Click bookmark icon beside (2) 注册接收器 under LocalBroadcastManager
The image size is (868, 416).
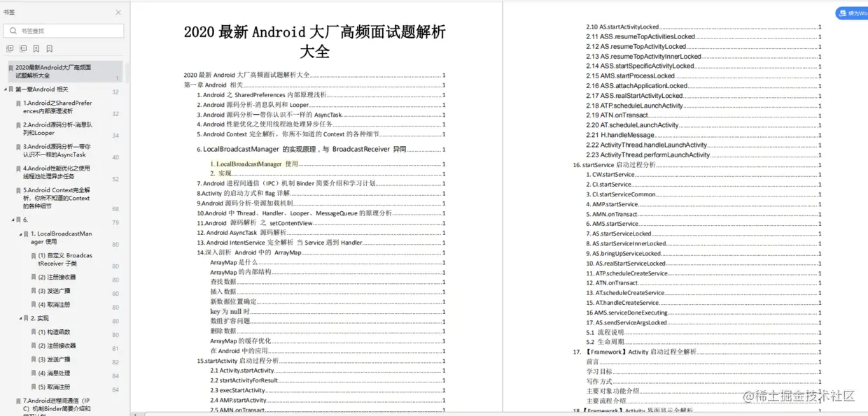pos(34,277)
